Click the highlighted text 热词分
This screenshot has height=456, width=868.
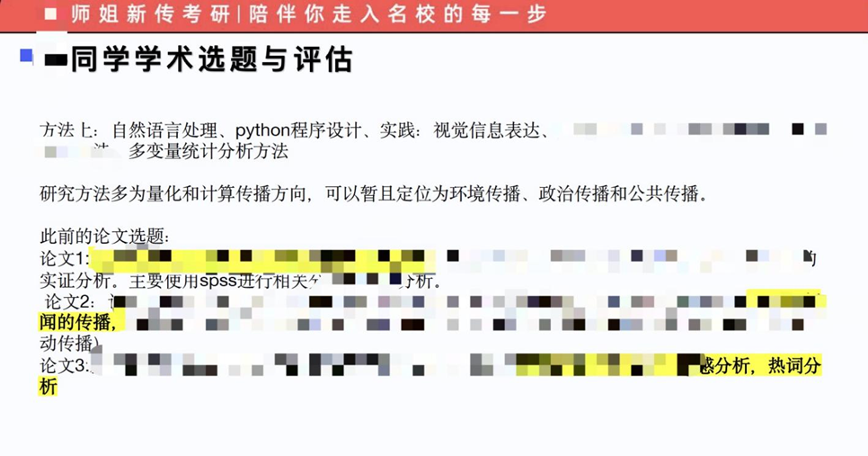793,366
